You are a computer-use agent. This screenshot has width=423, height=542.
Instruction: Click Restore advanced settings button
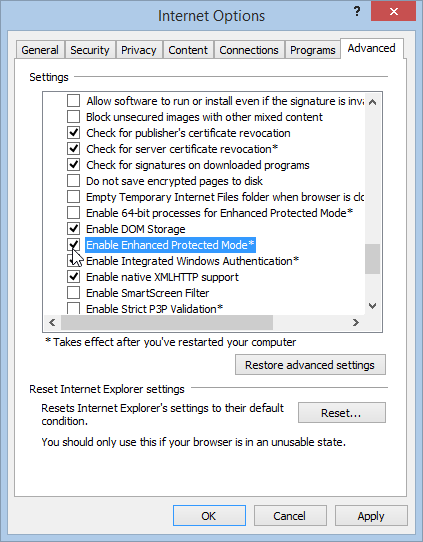click(310, 365)
